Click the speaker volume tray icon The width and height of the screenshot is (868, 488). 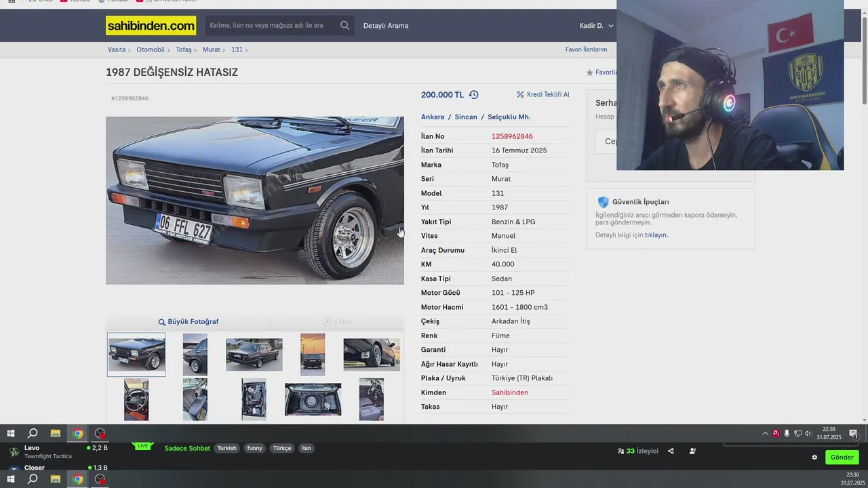point(808,434)
